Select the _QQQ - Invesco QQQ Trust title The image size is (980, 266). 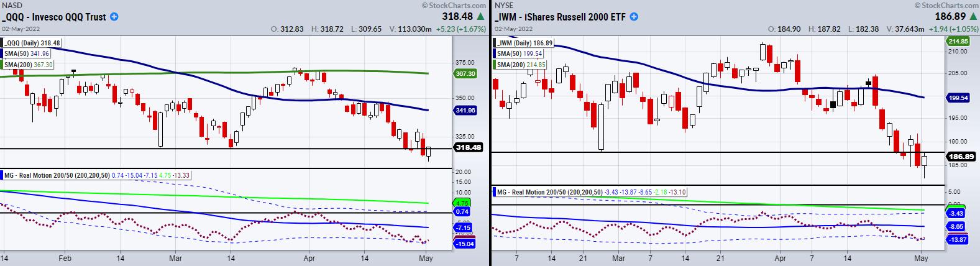pos(55,17)
